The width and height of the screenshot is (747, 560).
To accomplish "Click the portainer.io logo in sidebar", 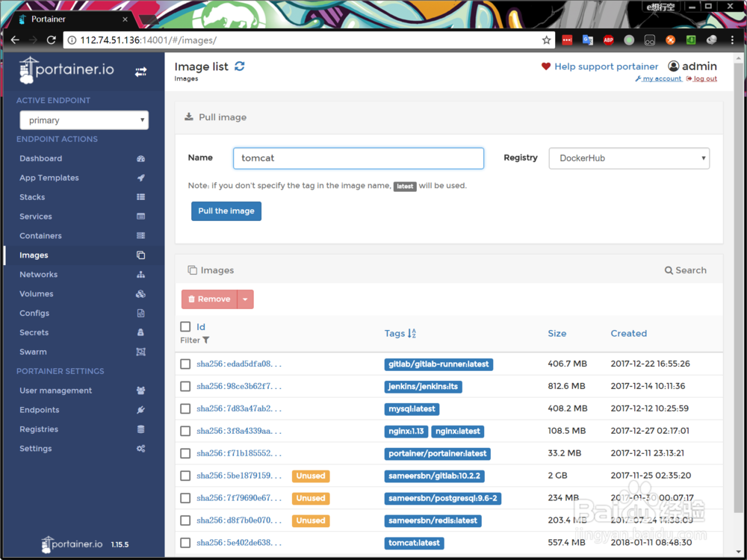I will (66, 70).
